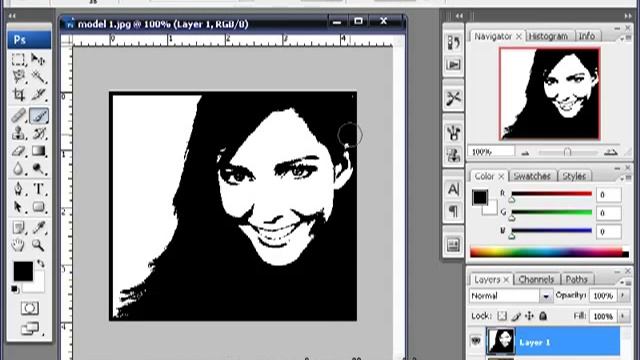Viewport: 640px width, 360px height.
Task: Select the Gradient tool
Action: (39, 151)
